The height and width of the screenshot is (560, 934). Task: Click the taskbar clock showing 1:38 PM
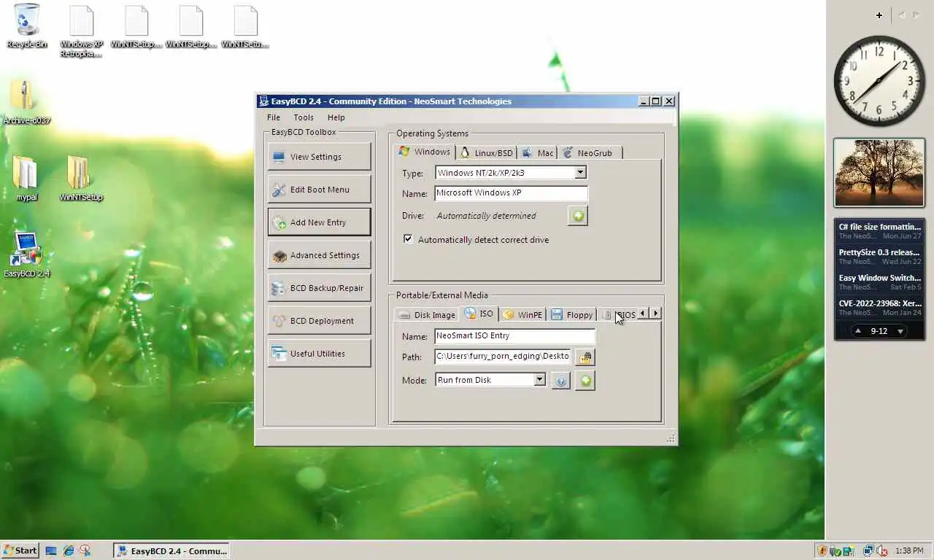tap(908, 551)
